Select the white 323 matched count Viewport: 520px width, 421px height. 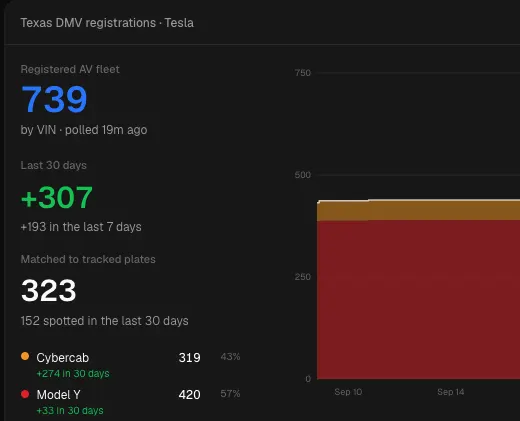[x=49, y=291]
